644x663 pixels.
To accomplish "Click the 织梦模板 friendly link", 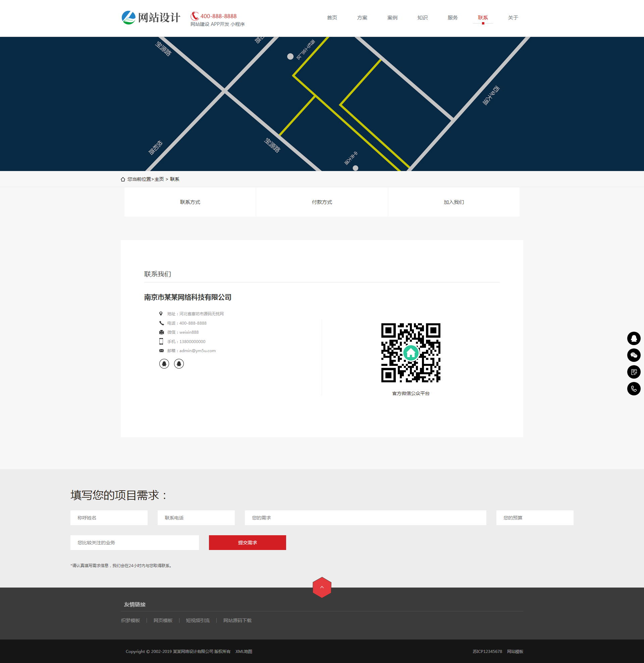I will (x=130, y=620).
